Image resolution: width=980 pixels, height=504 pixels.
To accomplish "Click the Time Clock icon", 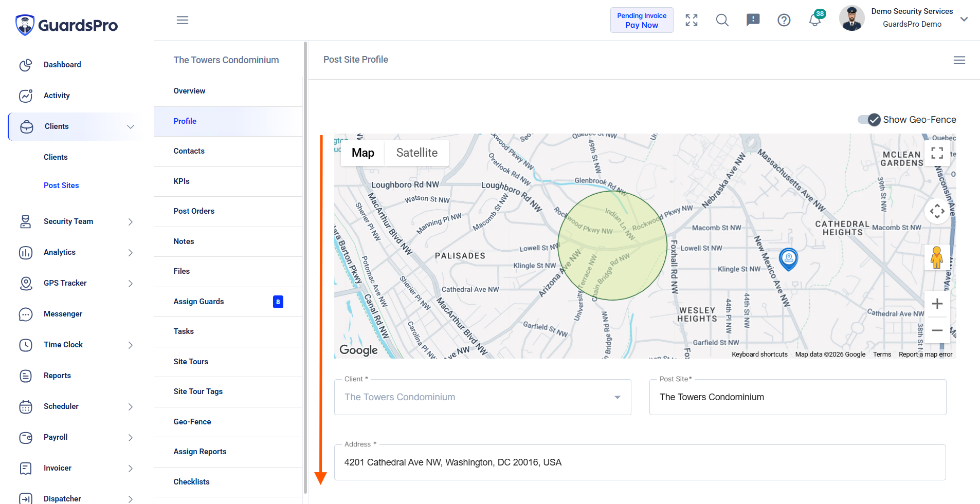I will [x=26, y=345].
